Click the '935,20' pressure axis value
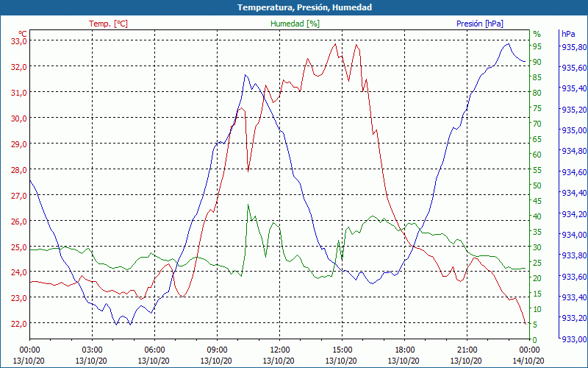The image size is (588, 368). pyautogui.click(x=573, y=110)
